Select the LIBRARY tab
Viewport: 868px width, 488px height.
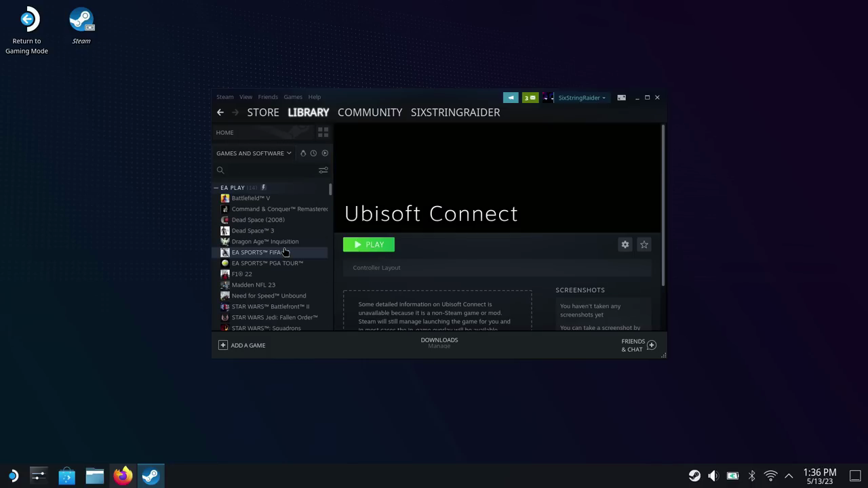pyautogui.click(x=309, y=113)
